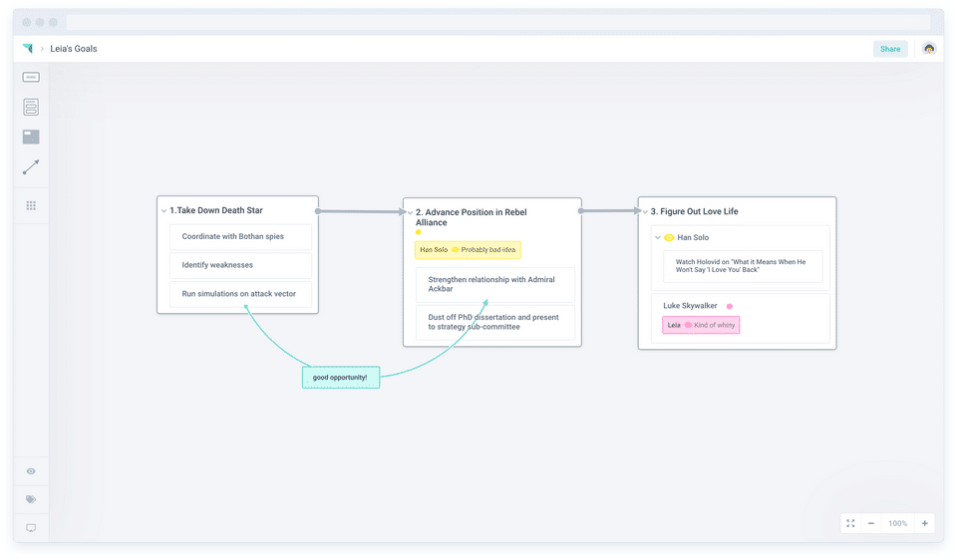Click the Leia's Goals breadcrumb title
This screenshot has width=957, height=560.
click(73, 49)
